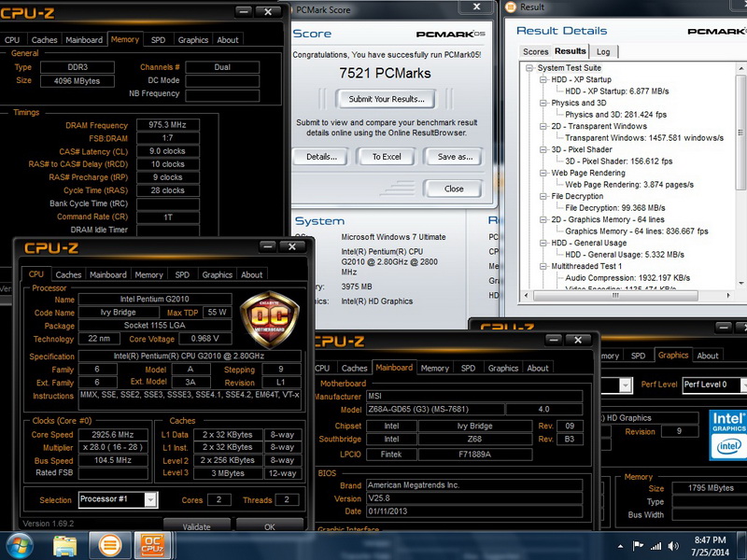
Task: Click Validate button in CPU-Z
Action: pyautogui.click(x=196, y=526)
